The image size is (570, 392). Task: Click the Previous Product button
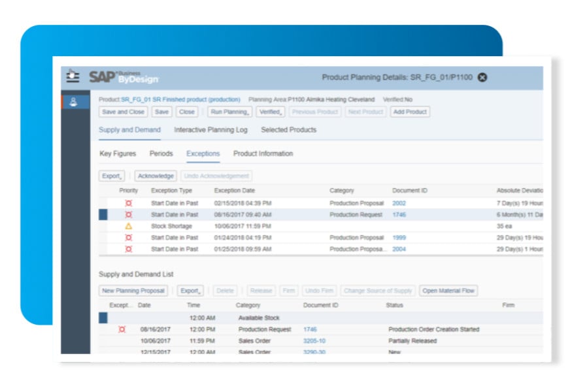pyautogui.click(x=315, y=112)
